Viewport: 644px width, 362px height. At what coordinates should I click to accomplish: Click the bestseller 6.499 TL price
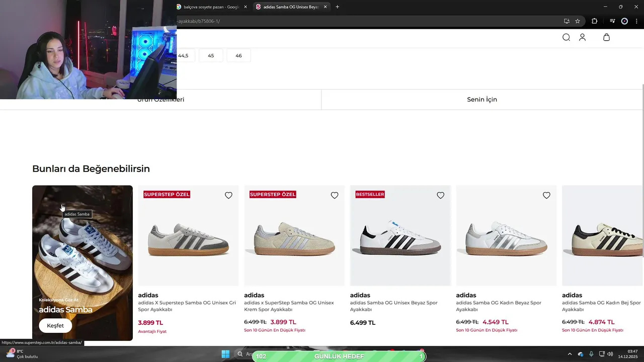tap(363, 323)
